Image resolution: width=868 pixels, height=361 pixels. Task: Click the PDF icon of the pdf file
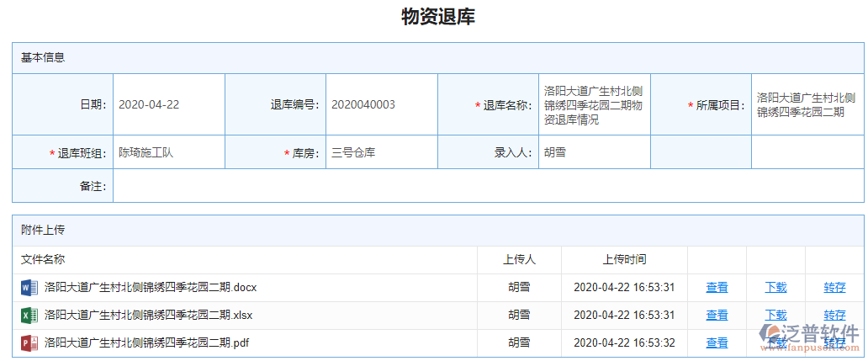[x=29, y=343]
